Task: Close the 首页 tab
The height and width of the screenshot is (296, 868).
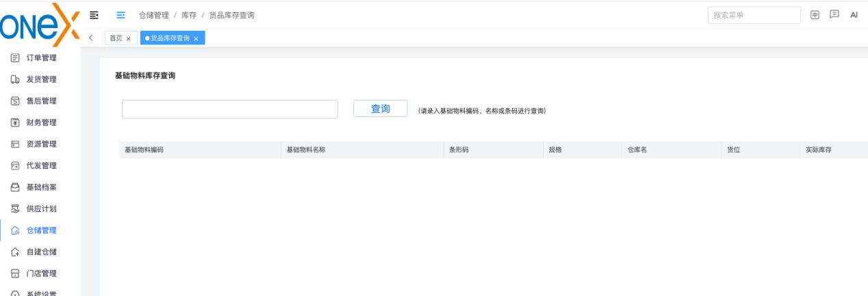Action: (x=128, y=39)
